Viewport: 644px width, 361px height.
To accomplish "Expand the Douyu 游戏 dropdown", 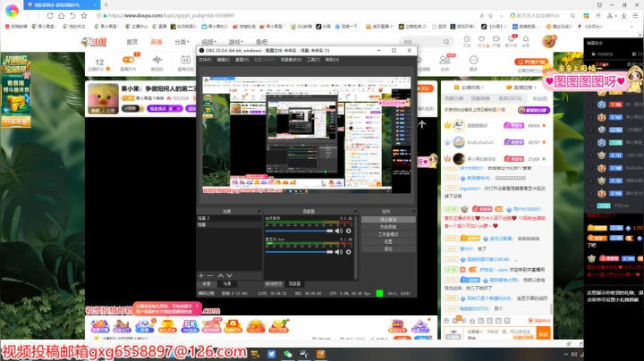I will point(236,42).
